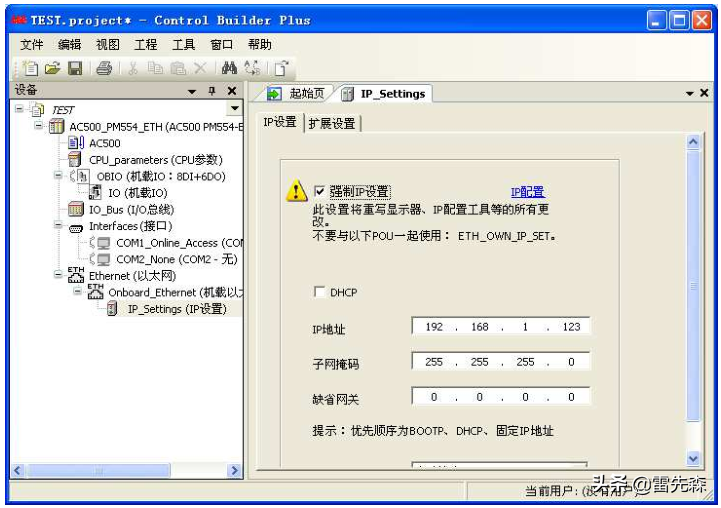Click the IP配置 link

[x=527, y=192]
